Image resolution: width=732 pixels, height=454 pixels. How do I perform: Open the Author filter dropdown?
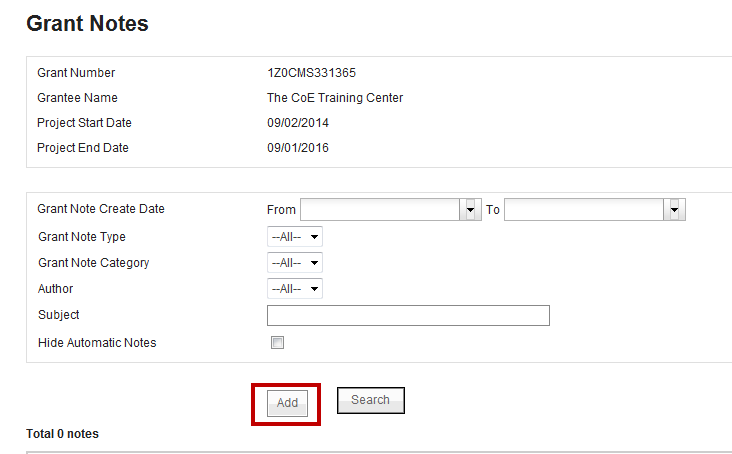[294, 289]
